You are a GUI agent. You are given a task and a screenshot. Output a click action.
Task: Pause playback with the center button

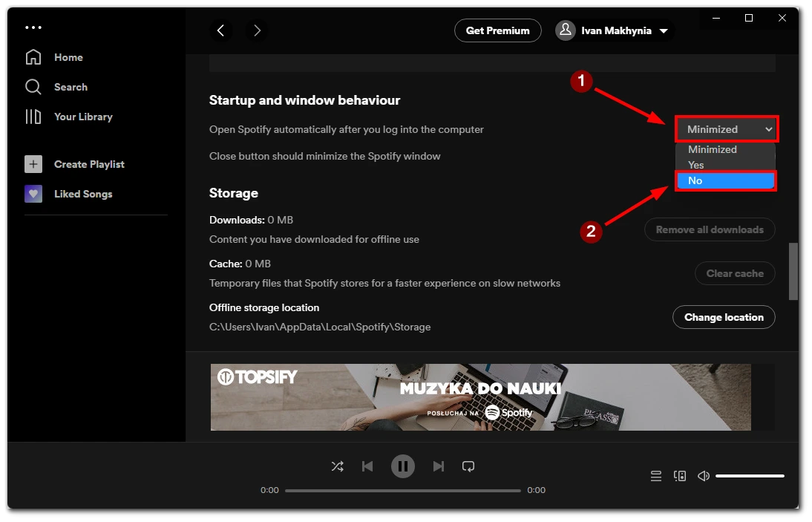click(403, 466)
